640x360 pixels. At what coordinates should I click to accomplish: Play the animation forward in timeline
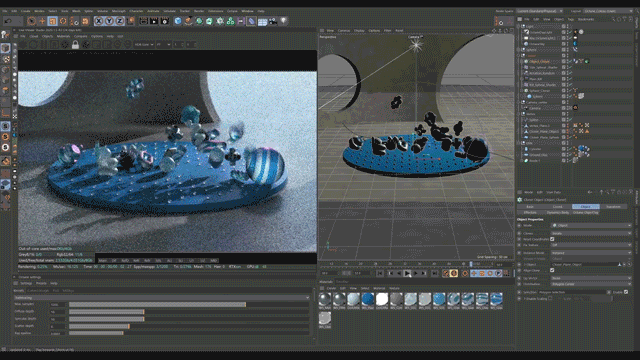[x=407, y=273]
